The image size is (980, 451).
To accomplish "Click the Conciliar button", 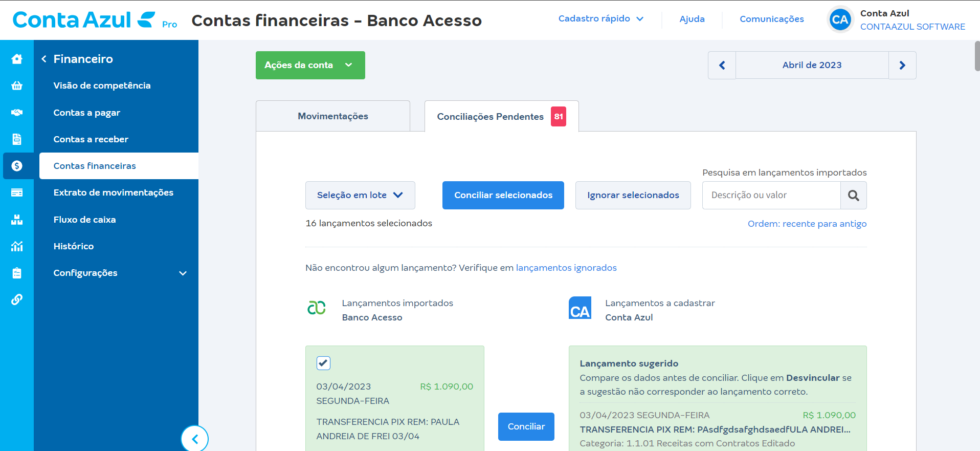I will (526, 426).
